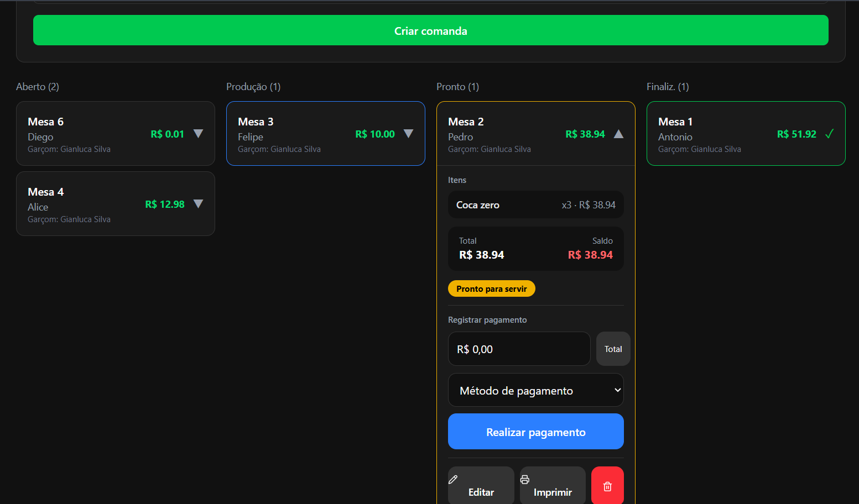This screenshot has width=859, height=504.
Task: Click the Aberto (2) column header
Action: pos(38,87)
